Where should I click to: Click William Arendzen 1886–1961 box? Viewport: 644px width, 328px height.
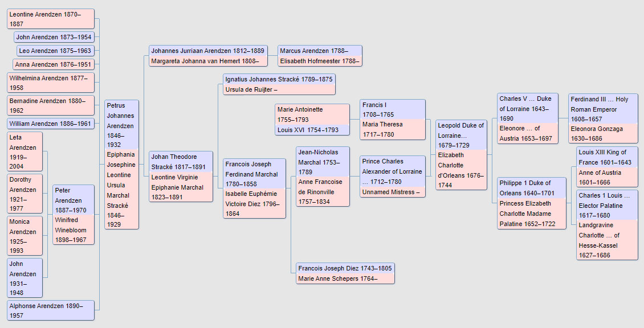(x=51, y=124)
